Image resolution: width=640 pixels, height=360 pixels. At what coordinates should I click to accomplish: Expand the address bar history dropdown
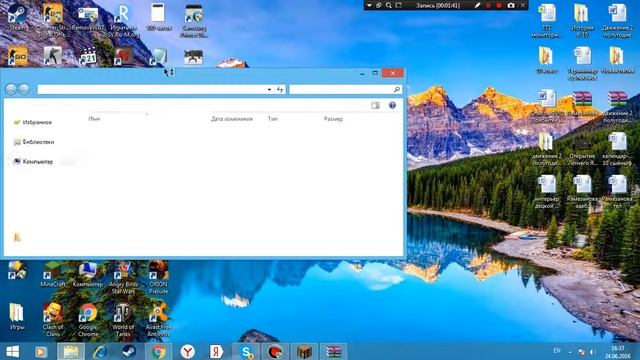(x=269, y=89)
